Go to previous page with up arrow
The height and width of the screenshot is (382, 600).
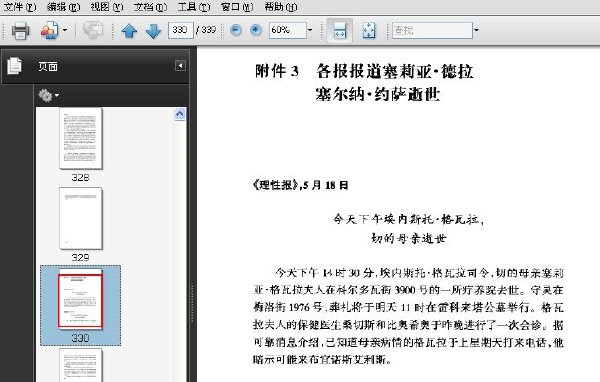coord(129,31)
